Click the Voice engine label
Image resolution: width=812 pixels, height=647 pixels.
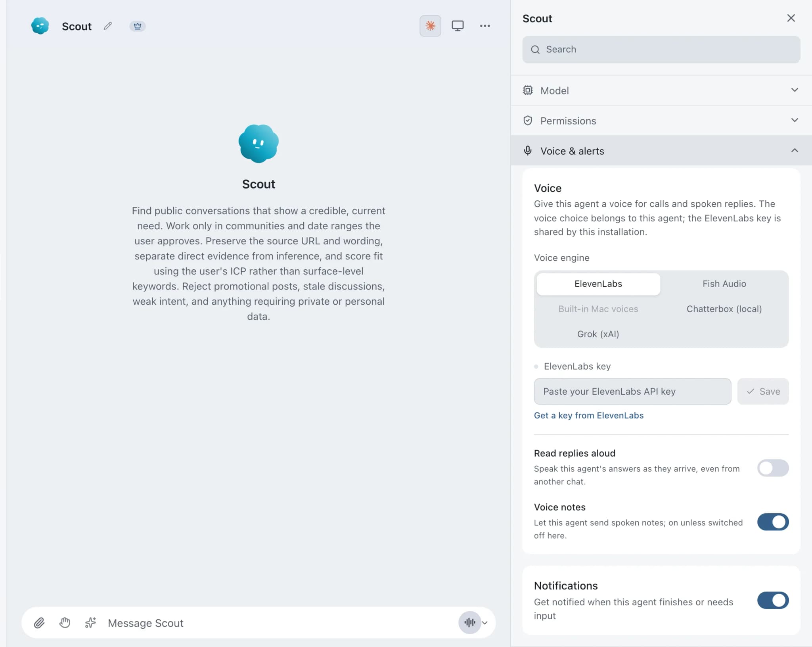pos(561,258)
